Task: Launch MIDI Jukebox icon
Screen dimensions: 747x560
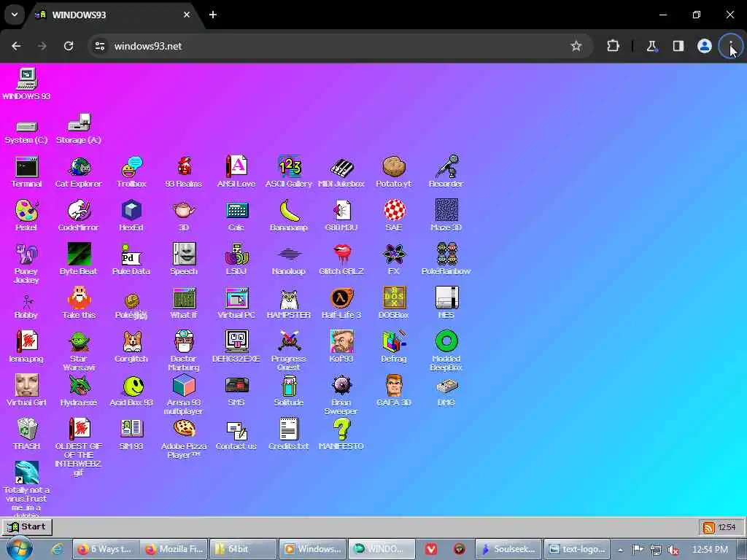Action: (341, 168)
